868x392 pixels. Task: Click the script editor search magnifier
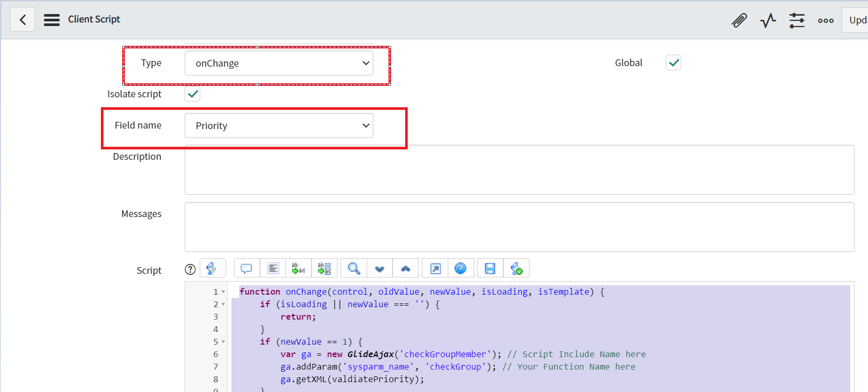pos(354,269)
